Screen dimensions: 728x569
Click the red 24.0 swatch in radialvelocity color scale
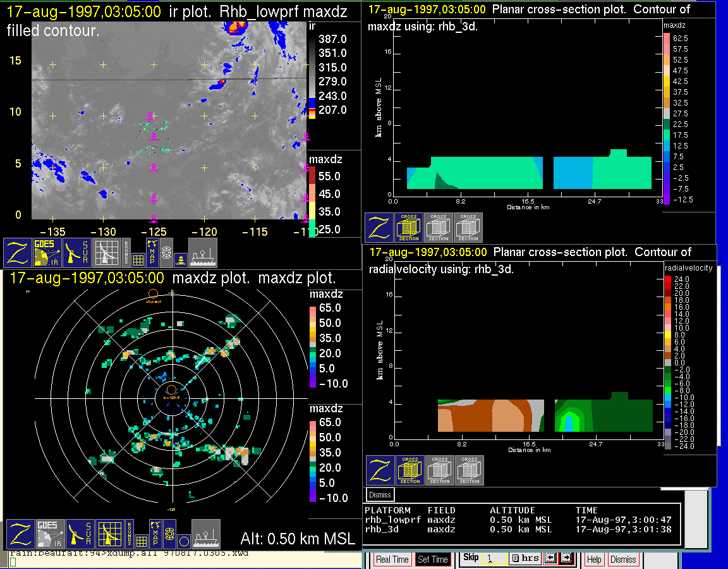668,279
